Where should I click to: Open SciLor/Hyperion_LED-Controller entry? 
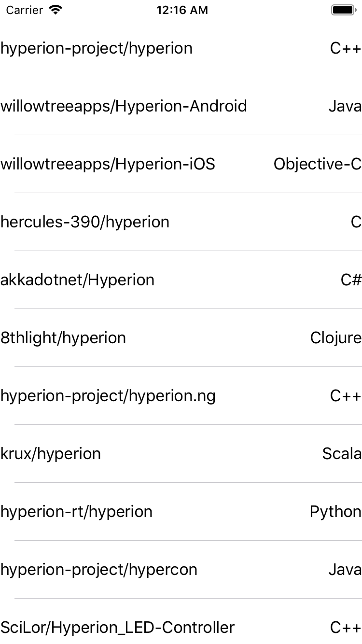click(117, 627)
